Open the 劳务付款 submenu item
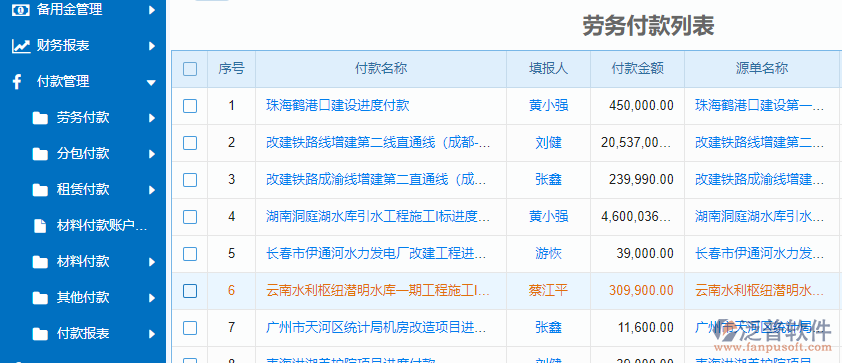This screenshot has height=363, width=842. [83, 118]
